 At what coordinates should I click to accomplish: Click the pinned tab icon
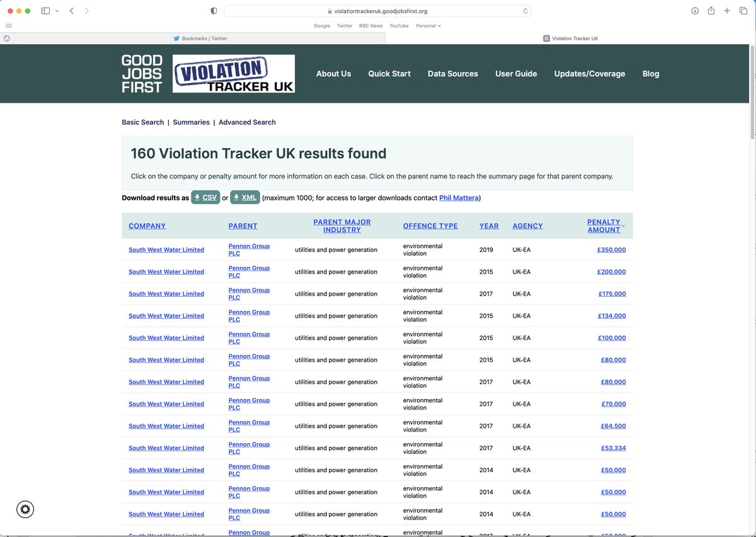(7, 38)
